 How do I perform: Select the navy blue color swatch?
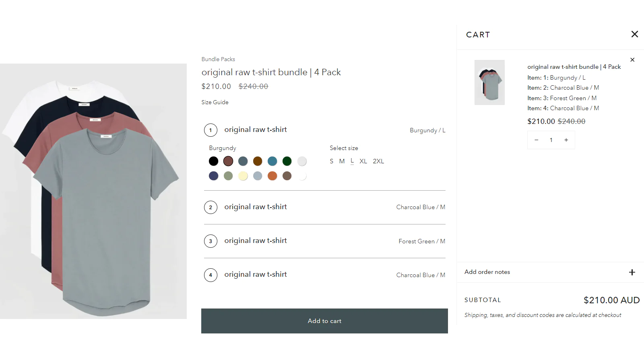point(213,176)
